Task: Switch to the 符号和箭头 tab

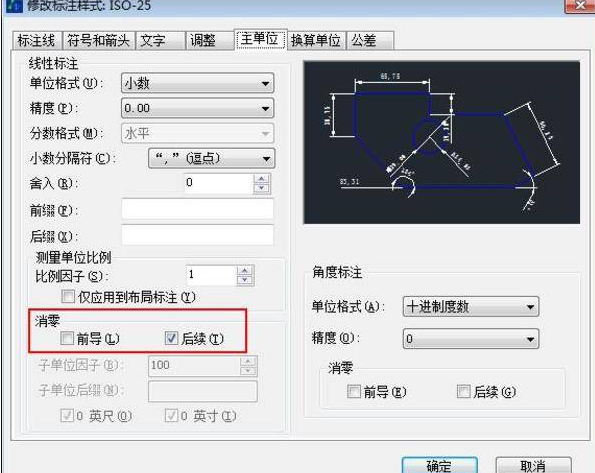Action: [x=98, y=40]
